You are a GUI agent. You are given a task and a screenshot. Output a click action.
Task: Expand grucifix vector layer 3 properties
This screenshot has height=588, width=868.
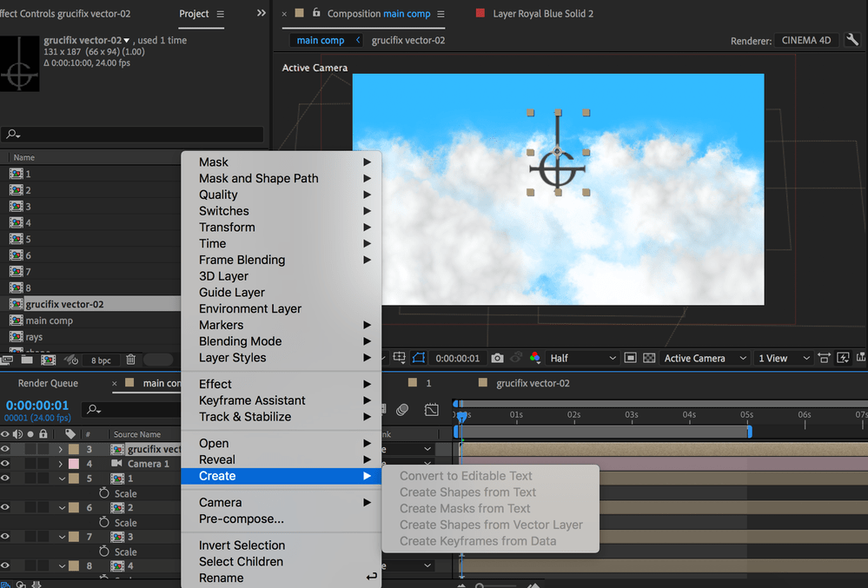coord(61,449)
